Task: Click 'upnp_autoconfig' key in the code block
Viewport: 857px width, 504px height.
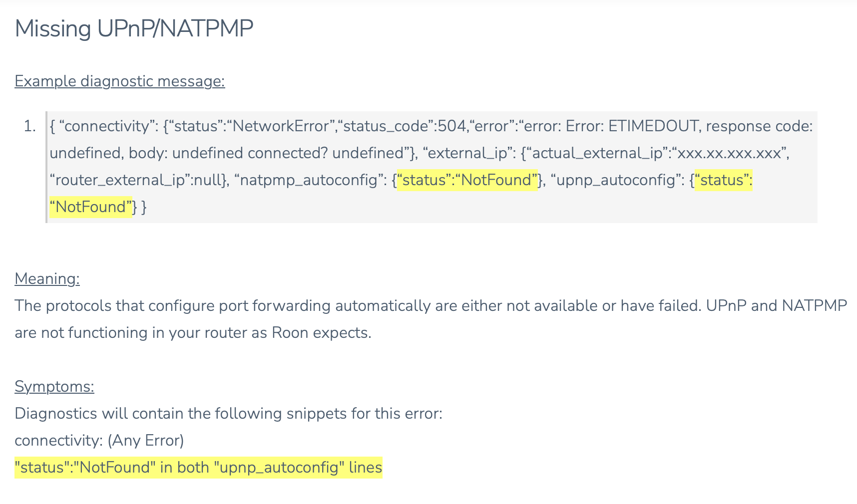Action: coord(616,180)
